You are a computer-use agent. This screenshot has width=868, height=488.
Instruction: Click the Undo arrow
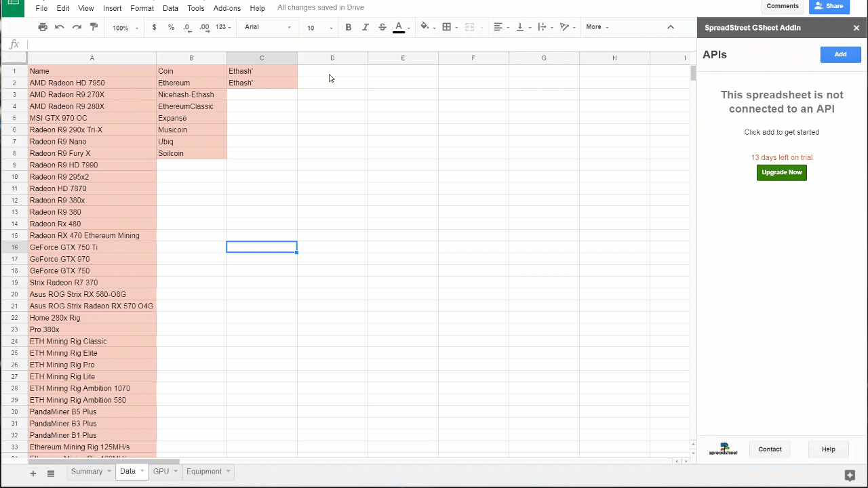pos(60,27)
